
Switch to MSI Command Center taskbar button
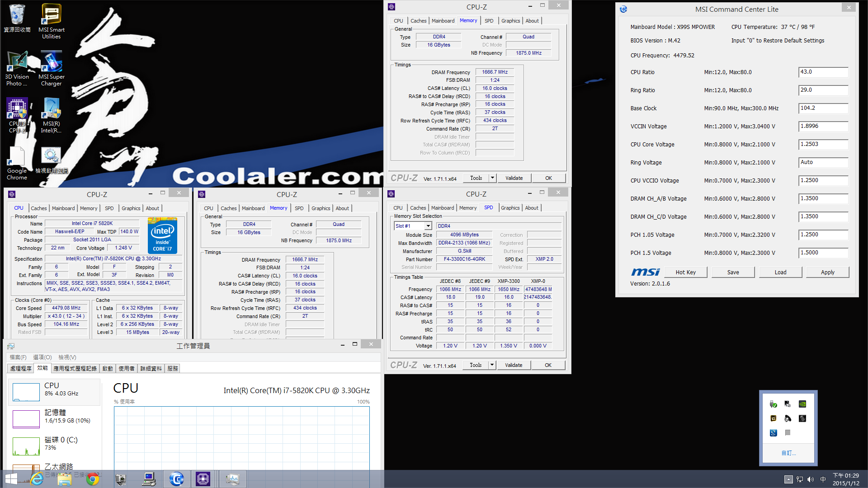pyautogui.click(x=177, y=479)
